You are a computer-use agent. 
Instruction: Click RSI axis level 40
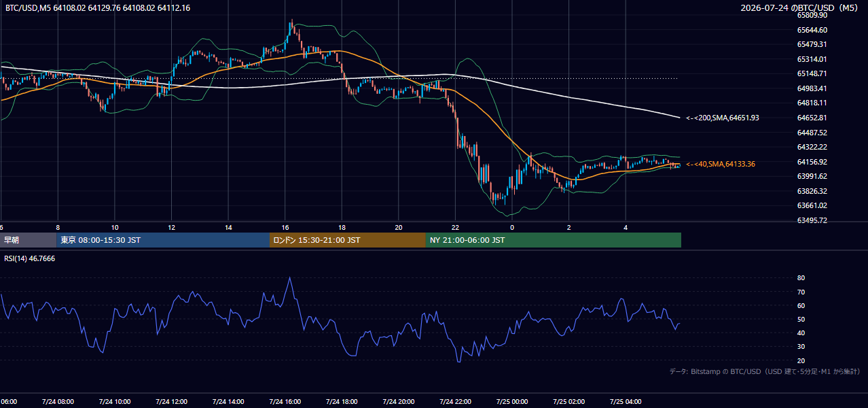coord(801,333)
